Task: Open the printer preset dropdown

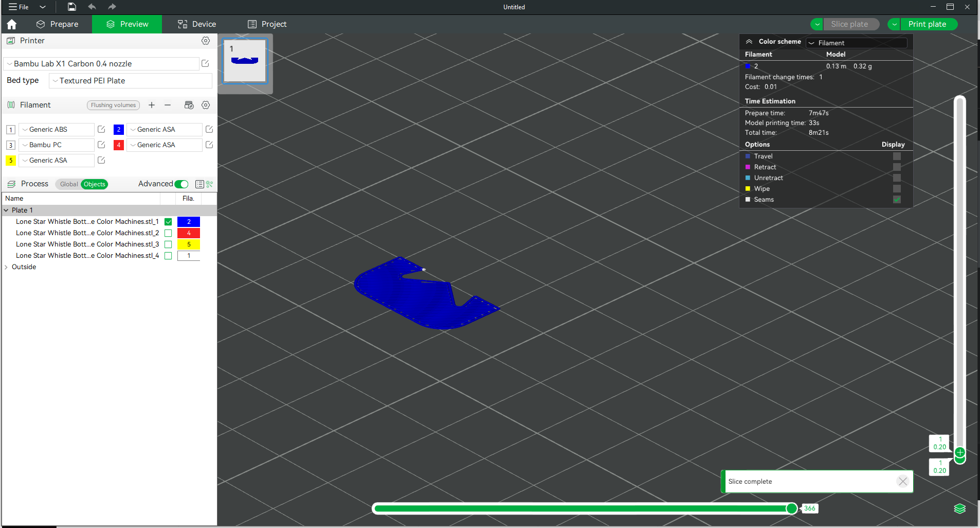Action: [101, 64]
